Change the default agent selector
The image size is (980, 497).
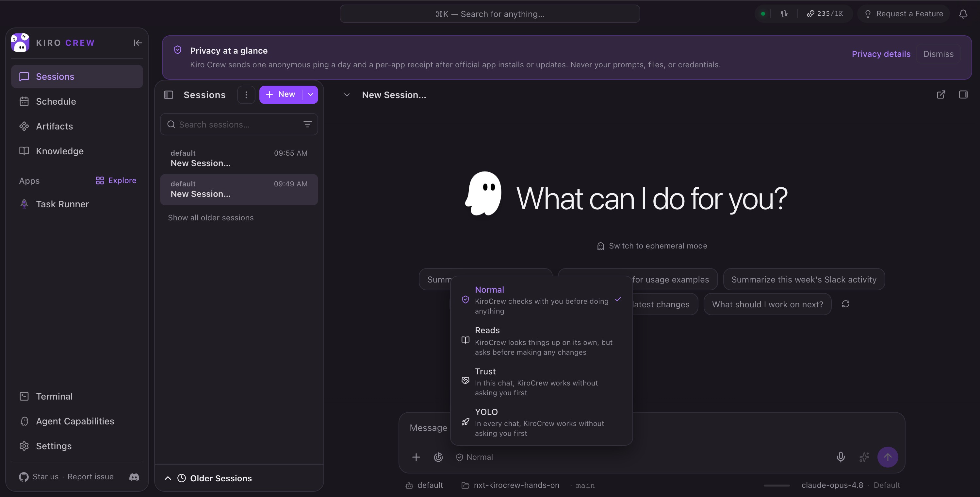(424, 485)
